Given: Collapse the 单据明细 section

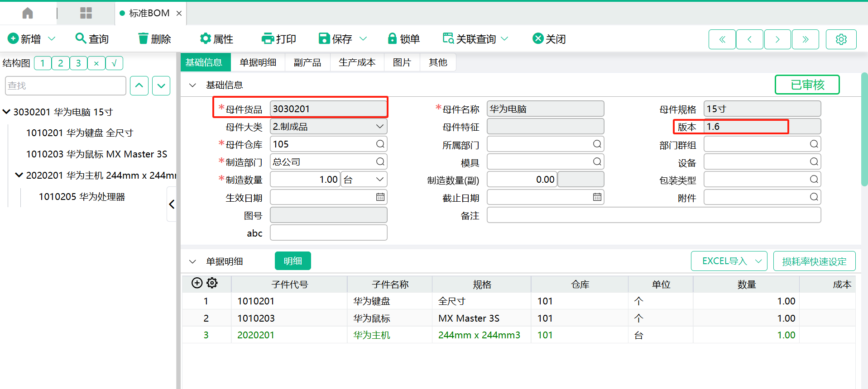Looking at the screenshot, I should [192, 261].
